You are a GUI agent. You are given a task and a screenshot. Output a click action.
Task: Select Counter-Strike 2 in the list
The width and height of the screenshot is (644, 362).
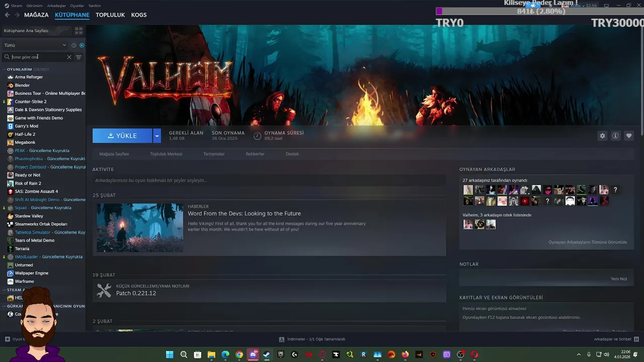tap(31, 102)
